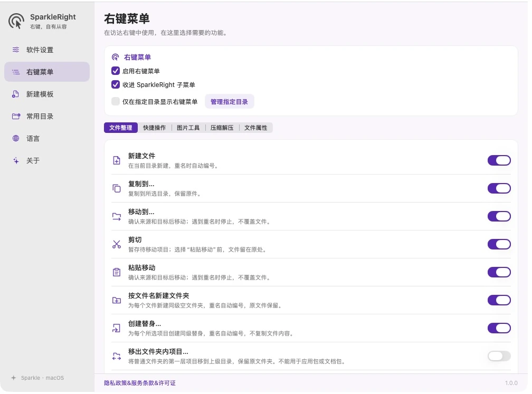Click the Sparkle star icon in the sidebar footer
The width and height of the screenshot is (532, 394).
[x=14, y=378]
